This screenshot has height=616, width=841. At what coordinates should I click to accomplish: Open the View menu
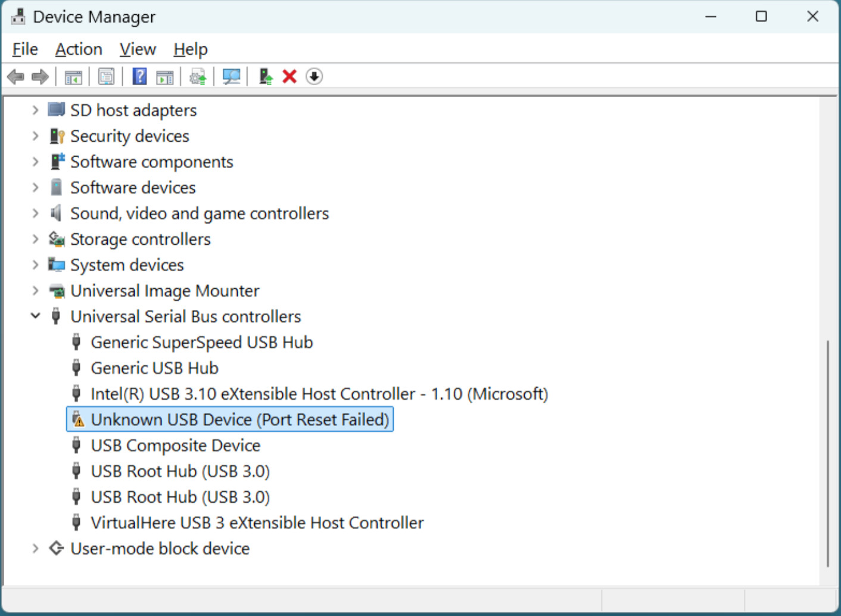point(138,49)
